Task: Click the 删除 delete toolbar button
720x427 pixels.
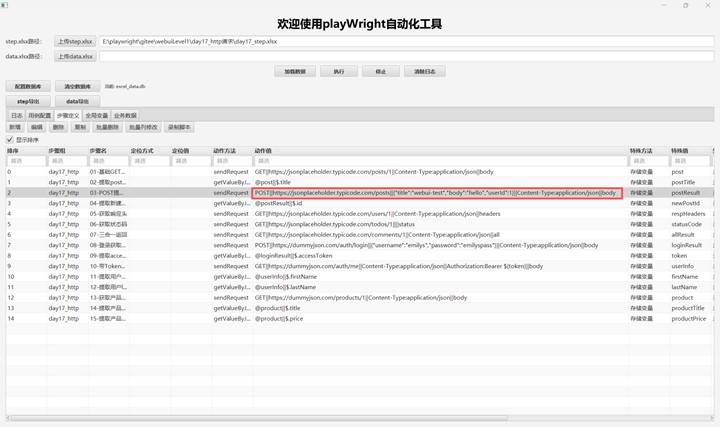Action: coord(58,127)
